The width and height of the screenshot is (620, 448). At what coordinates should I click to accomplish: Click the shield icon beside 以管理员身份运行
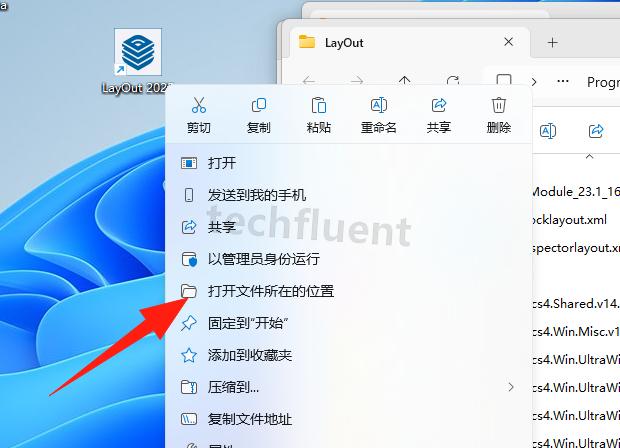(x=189, y=259)
